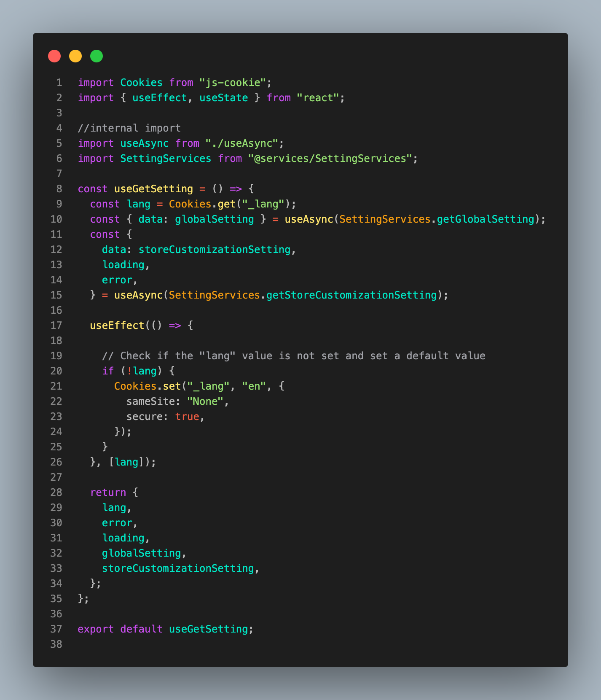Click the "None" value of sameSite
601x700 pixels.
[x=205, y=401]
